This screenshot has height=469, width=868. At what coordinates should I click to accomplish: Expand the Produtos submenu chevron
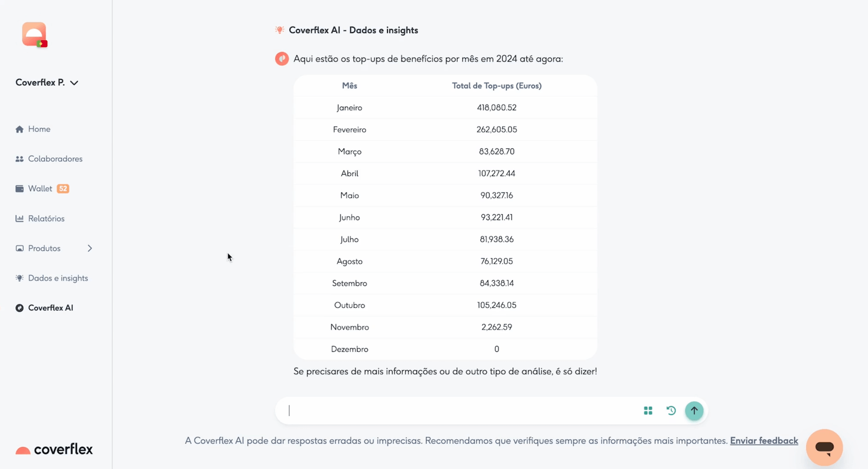(90, 248)
